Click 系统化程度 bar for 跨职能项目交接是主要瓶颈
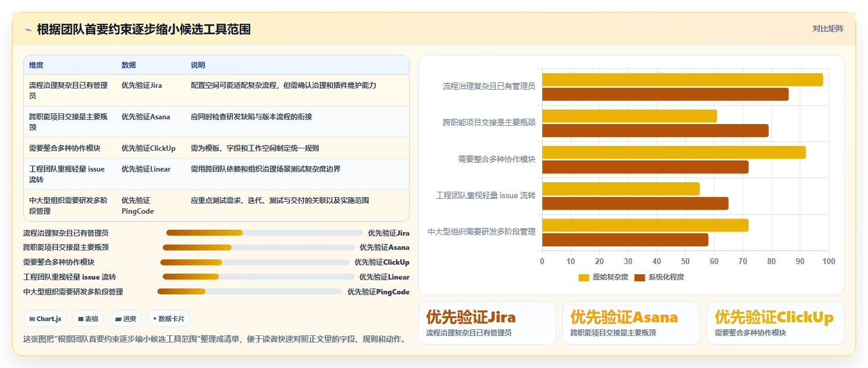 pyautogui.click(x=655, y=131)
